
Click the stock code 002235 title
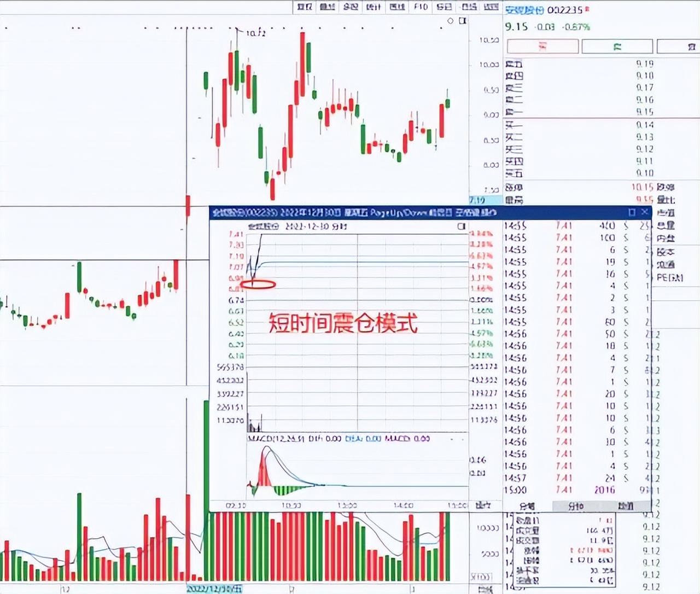[565, 10]
